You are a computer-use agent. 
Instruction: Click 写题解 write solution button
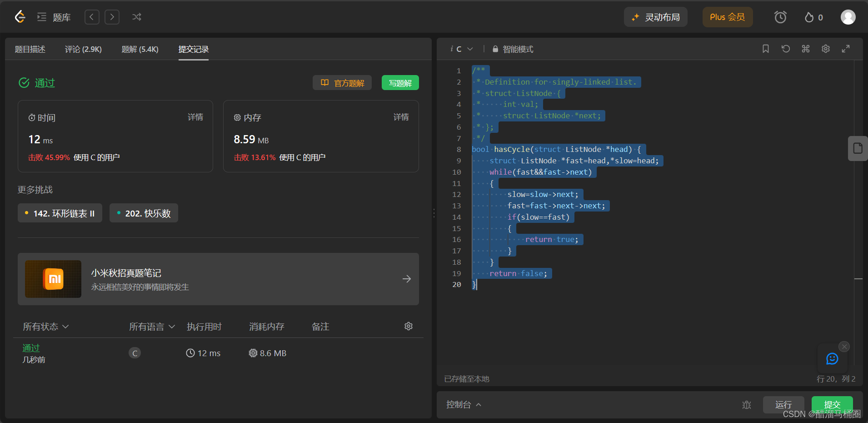click(400, 83)
